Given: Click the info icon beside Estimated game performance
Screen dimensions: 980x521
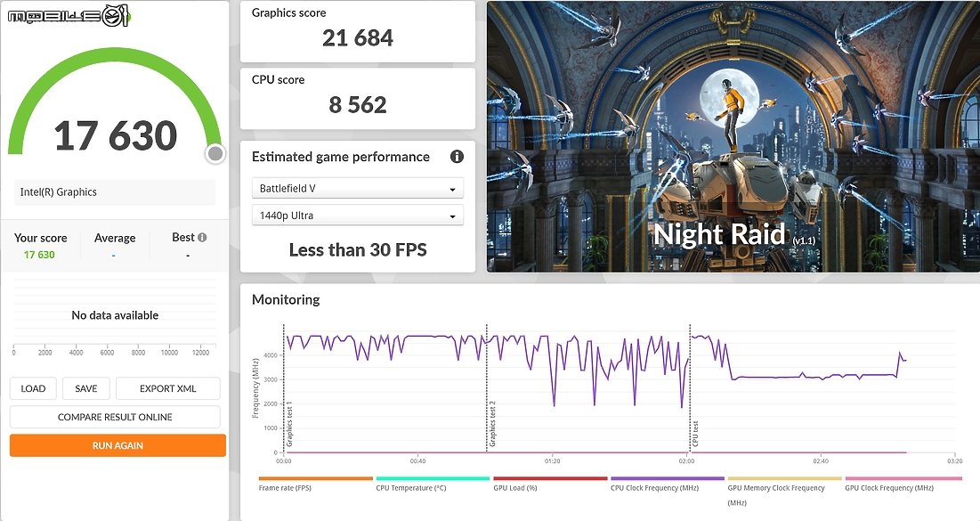Looking at the screenshot, I should (x=457, y=157).
